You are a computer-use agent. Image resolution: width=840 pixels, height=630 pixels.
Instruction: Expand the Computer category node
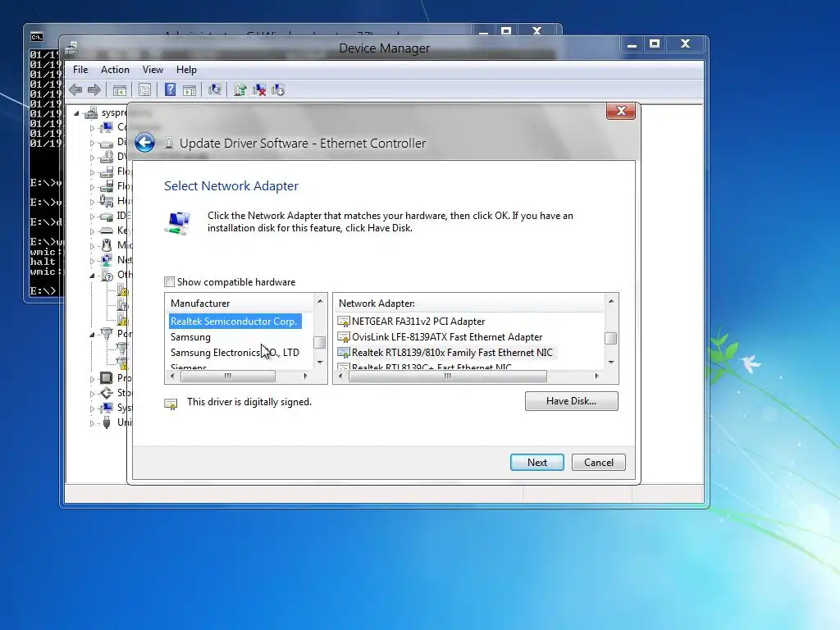click(x=92, y=128)
